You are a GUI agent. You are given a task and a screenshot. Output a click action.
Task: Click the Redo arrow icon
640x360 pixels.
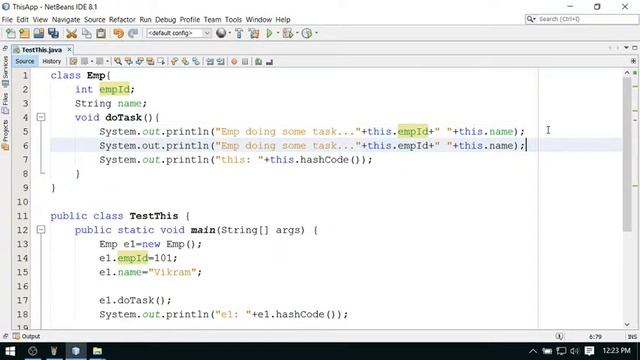[133, 33]
